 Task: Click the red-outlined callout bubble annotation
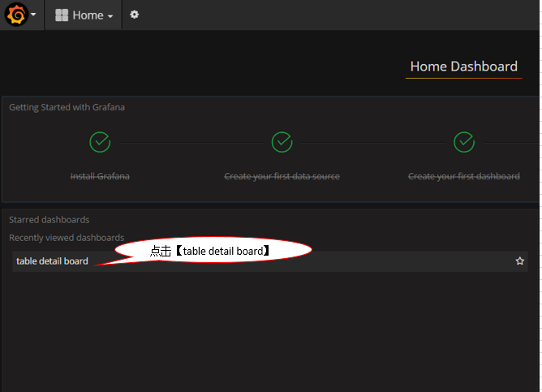click(213, 250)
